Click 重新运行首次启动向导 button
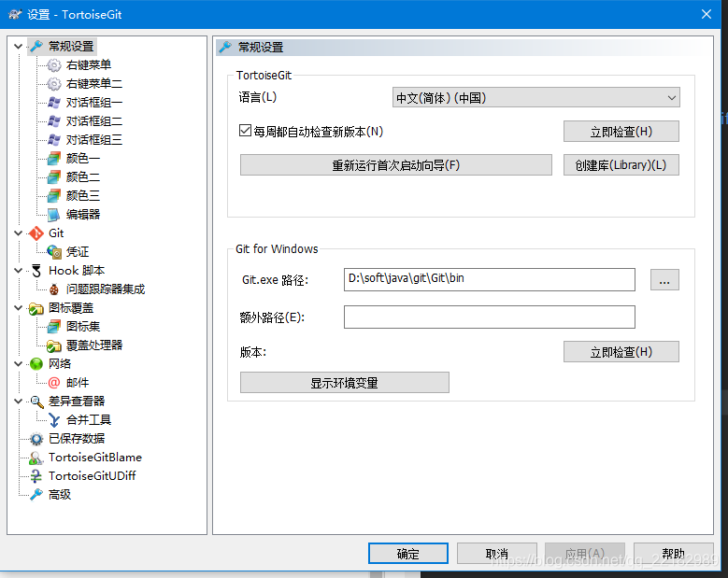Viewport: 728px width, 578px height. (396, 165)
